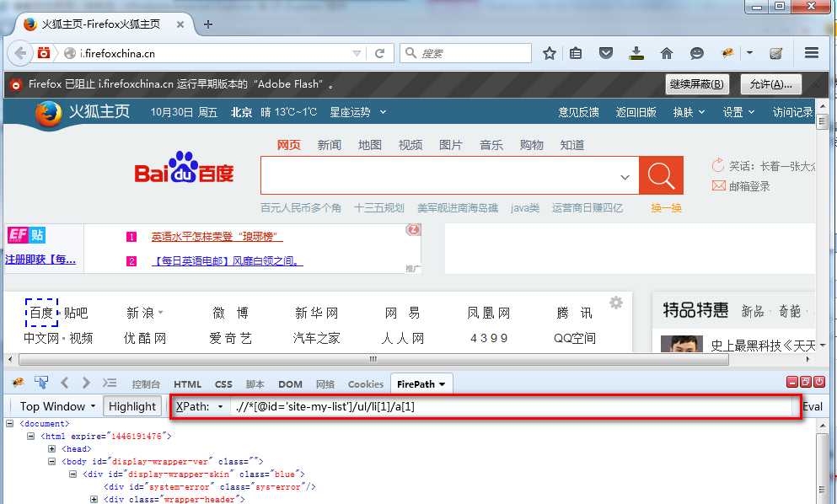Click the XPath expression input field
The width and height of the screenshot is (837, 504).
[512, 406]
